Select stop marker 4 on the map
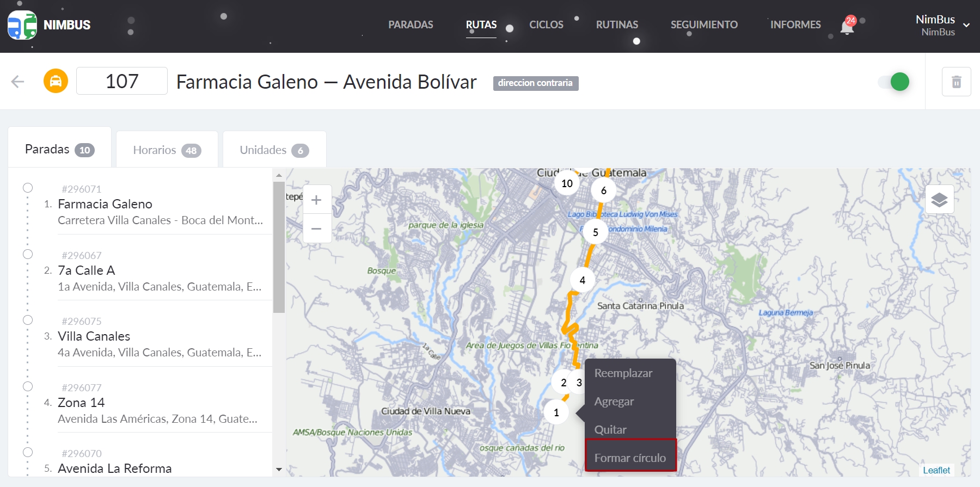This screenshot has height=487, width=980. pos(582,280)
